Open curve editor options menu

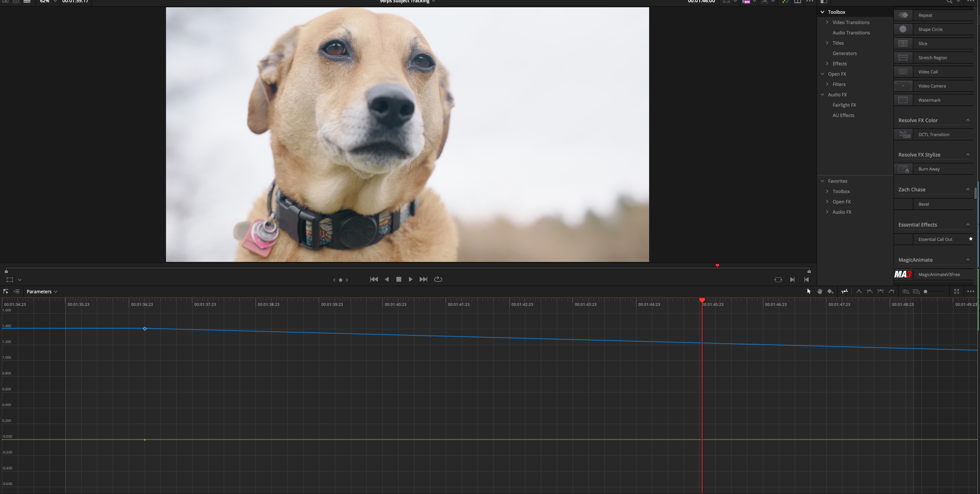[x=970, y=291]
